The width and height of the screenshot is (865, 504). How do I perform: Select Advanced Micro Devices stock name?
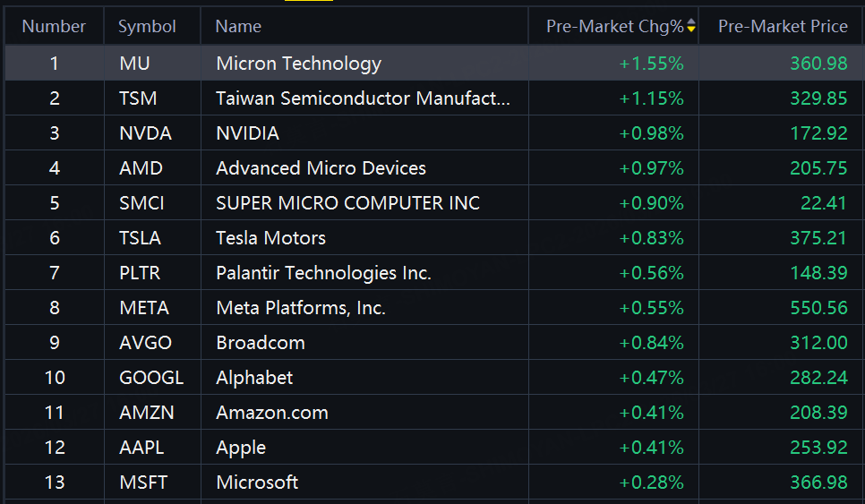321,168
